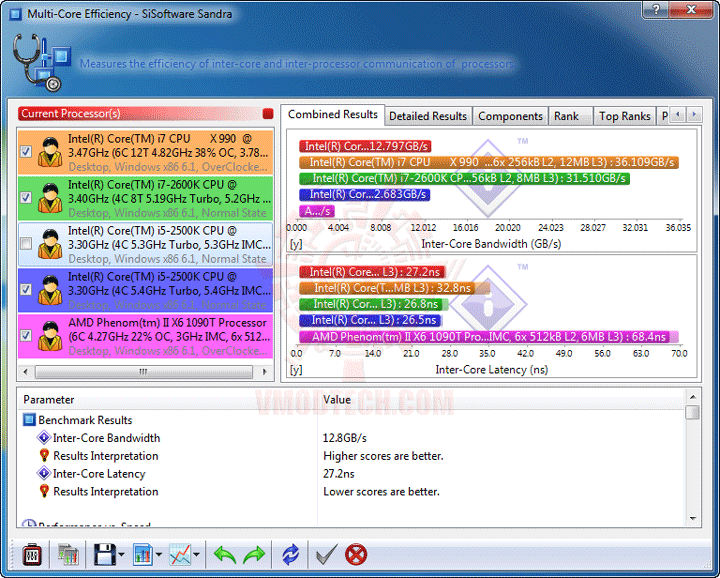This screenshot has height=578, width=720.
Task: Click the user avatar for unchecked i5-2500K 5.3GHz
Action: coord(50,244)
